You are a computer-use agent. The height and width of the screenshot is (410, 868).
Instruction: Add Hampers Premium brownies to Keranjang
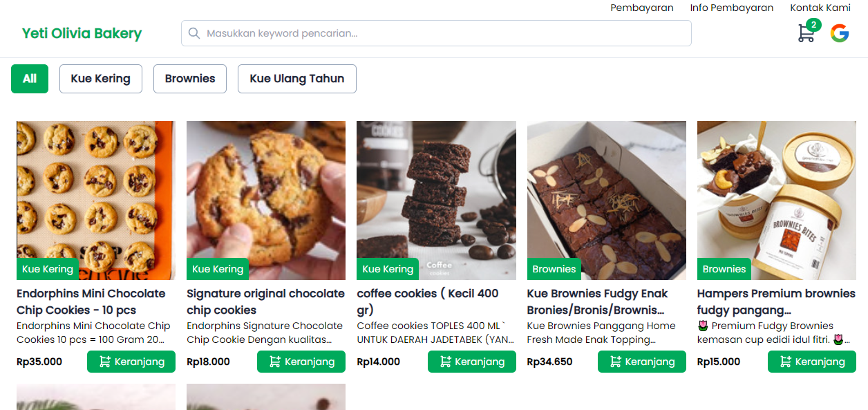tap(812, 362)
